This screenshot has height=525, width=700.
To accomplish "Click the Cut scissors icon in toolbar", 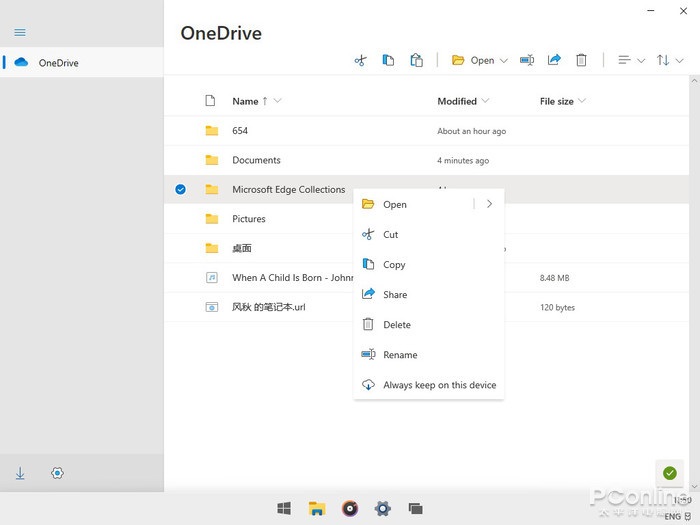I will tap(360, 60).
